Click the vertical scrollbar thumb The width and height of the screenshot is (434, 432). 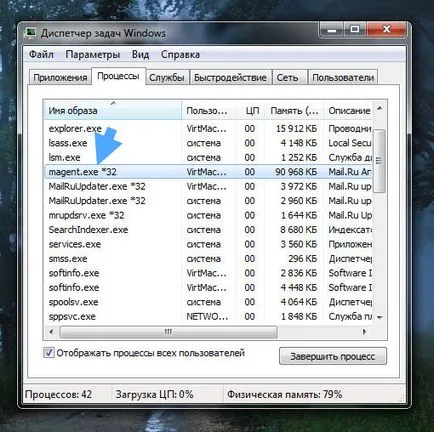tap(380, 161)
